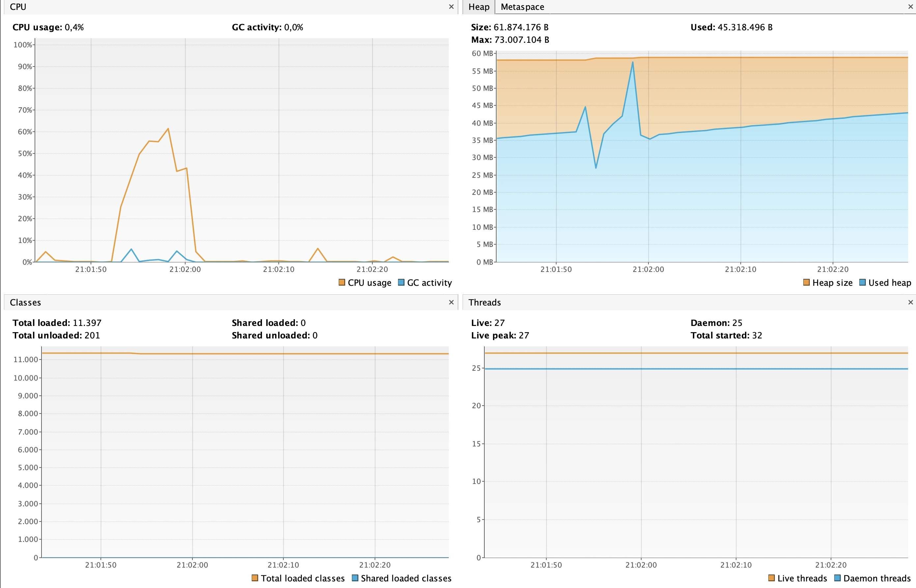The width and height of the screenshot is (916, 588).
Task: Close the Threads panel
Action: [911, 303]
